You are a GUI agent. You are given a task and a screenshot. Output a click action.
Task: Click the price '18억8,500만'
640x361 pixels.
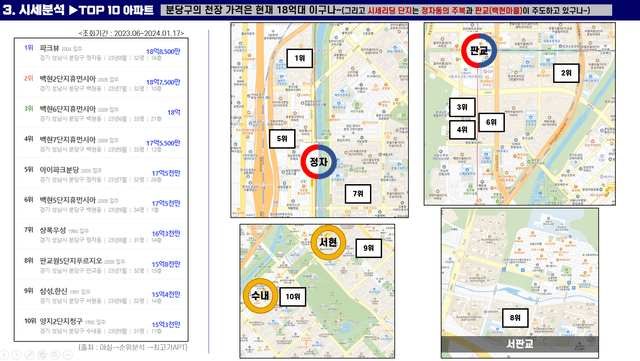pyautogui.click(x=163, y=51)
